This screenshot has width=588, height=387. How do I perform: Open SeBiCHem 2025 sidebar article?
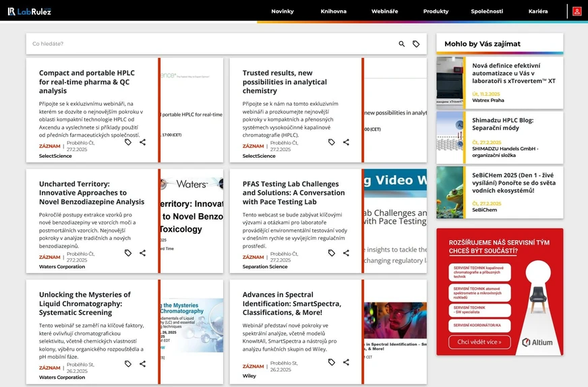513,183
